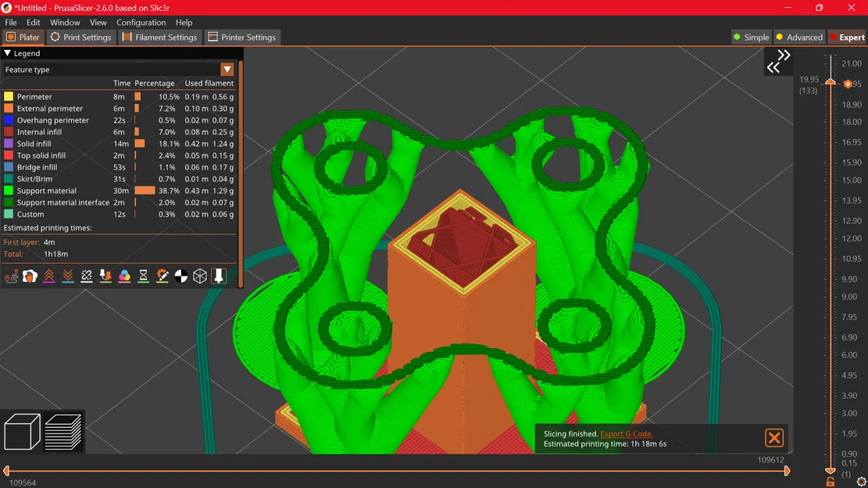Switch to 3D editor view cube
The width and height of the screenshot is (868, 488).
(22, 432)
